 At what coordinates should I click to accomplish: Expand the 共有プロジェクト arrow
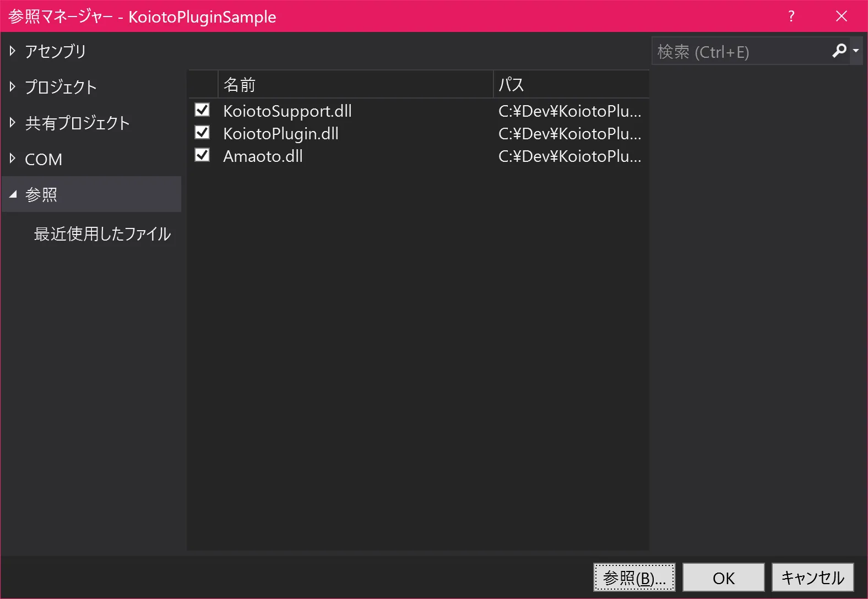pyautogui.click(x=13, y=123)
